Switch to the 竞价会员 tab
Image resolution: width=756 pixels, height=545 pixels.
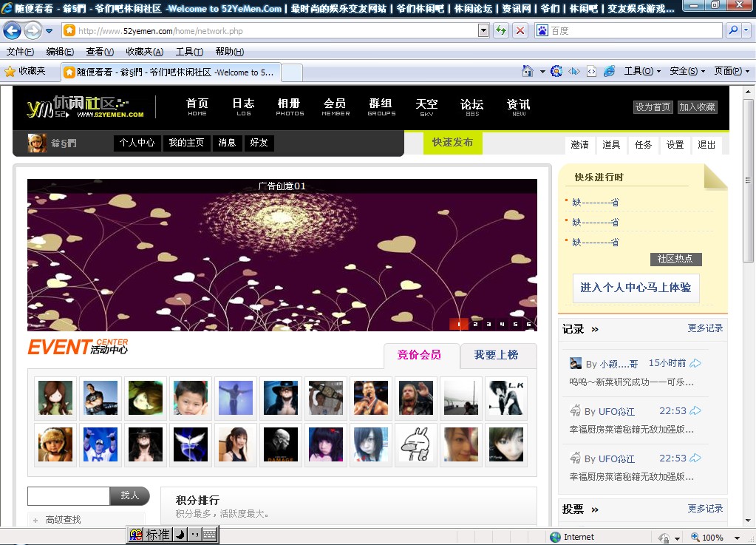[x=419, y=355]
